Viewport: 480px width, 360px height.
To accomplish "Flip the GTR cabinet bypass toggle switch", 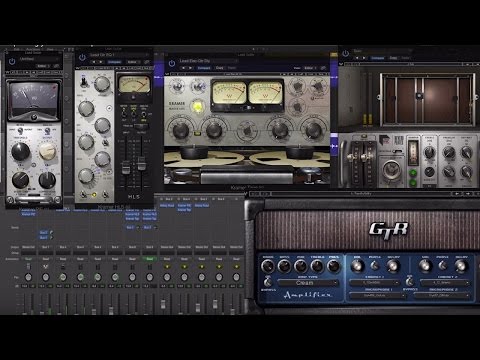I will coord(410,281).
